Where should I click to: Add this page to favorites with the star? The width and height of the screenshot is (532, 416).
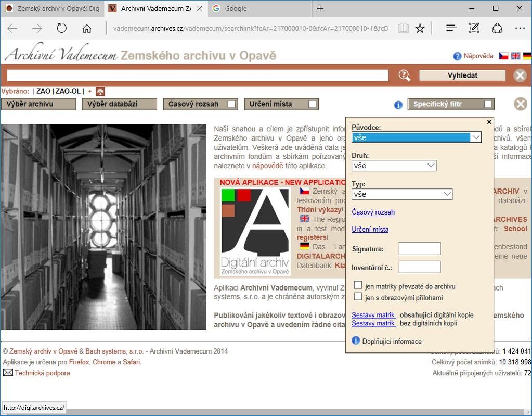420,28
